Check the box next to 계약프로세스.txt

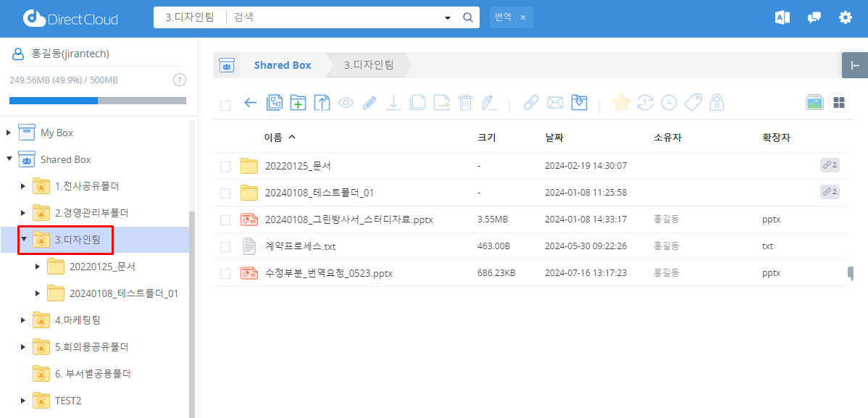(225, 247)
